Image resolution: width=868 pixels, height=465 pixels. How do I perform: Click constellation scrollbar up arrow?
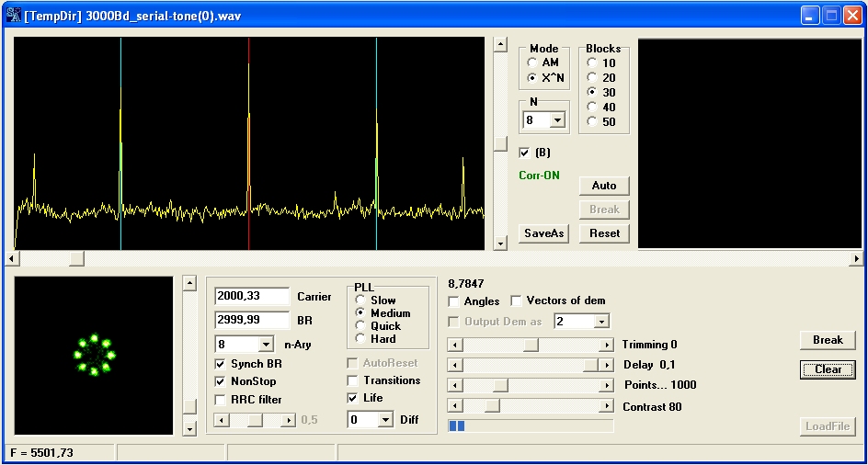point(189,284)
